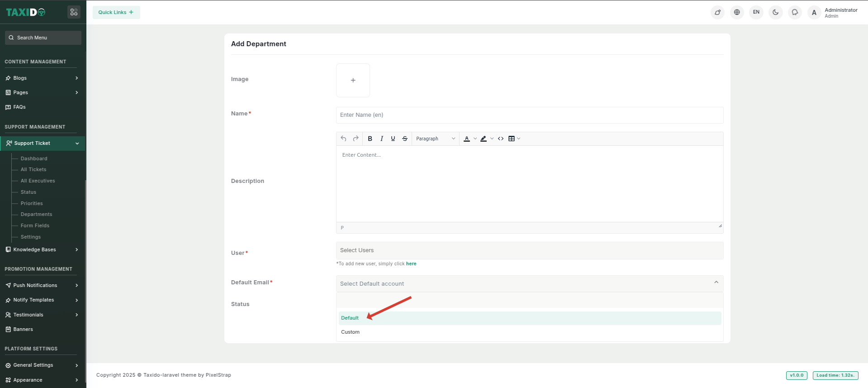Apply strikethrough formatting in editor
This screenshot has width=868, height=388.
[405, 139]
